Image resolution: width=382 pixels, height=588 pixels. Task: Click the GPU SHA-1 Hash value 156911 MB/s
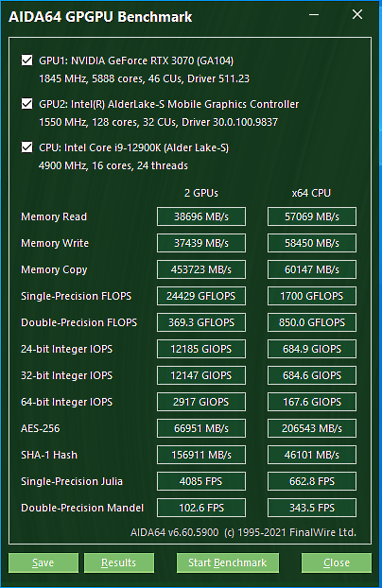(x=201, y=455)
